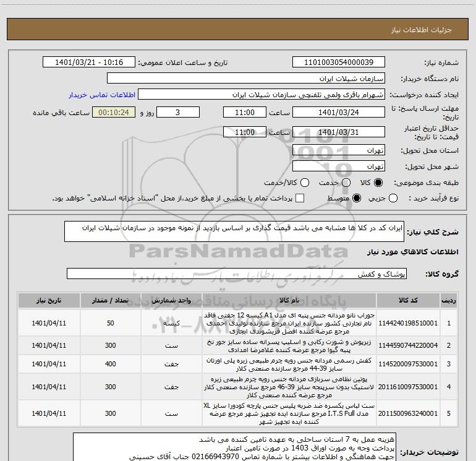Click item code 114424019851​0001

(x=408, y=323)
